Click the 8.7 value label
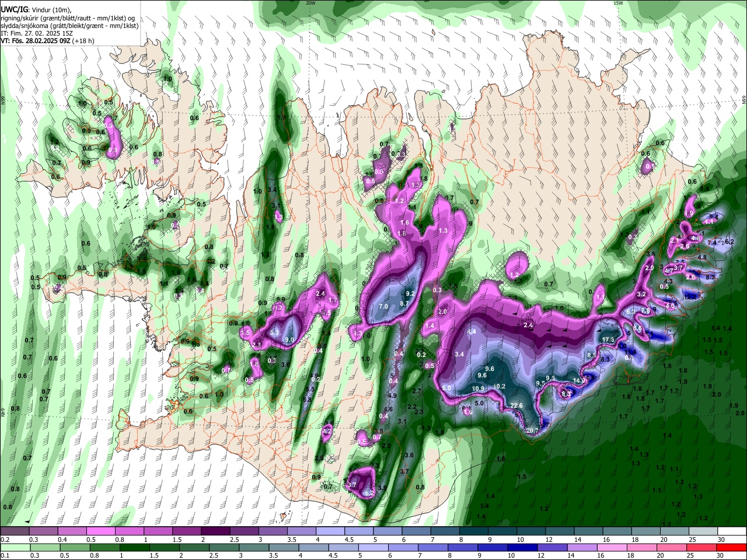 (404, 303)
